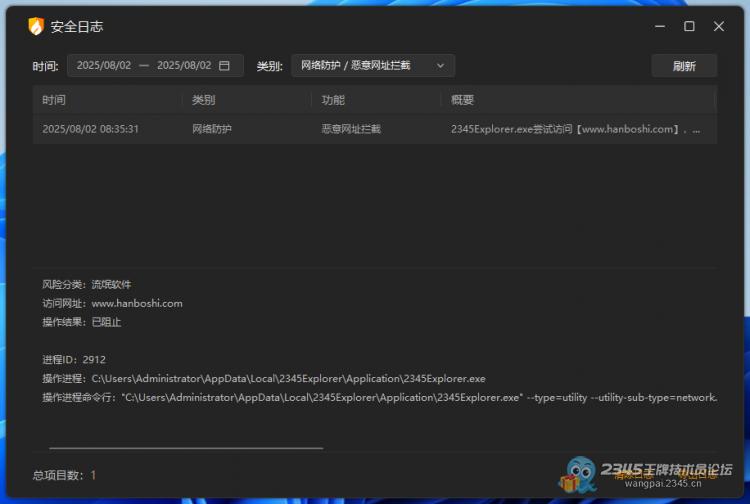Click the 刷新 button
The image size is (750, 504).
click(x=684, y=66)
